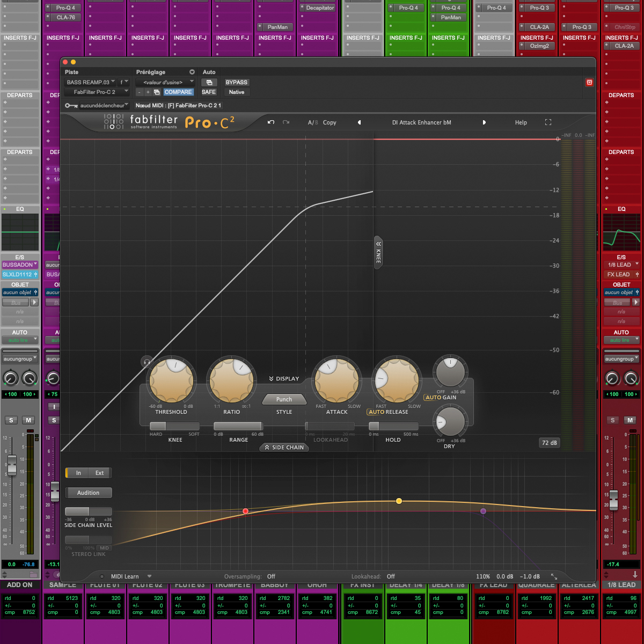Open the plugin automation enable dialog icon
This screenshot has width=644, height=644.
tap(209, 82)
